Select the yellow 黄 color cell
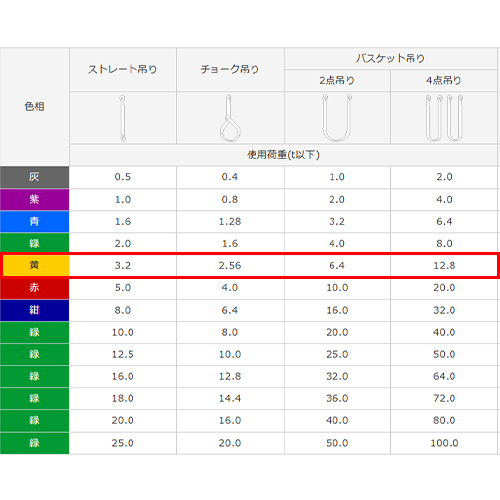Screen dimensions: 500x500 (x=35, y=265)
